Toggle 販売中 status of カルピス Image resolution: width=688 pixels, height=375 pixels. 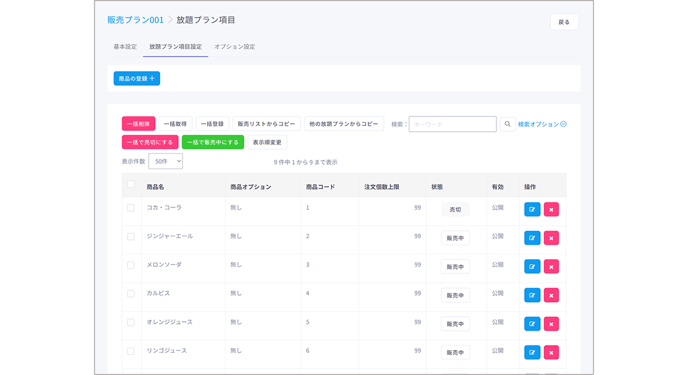tap(455, 295)
